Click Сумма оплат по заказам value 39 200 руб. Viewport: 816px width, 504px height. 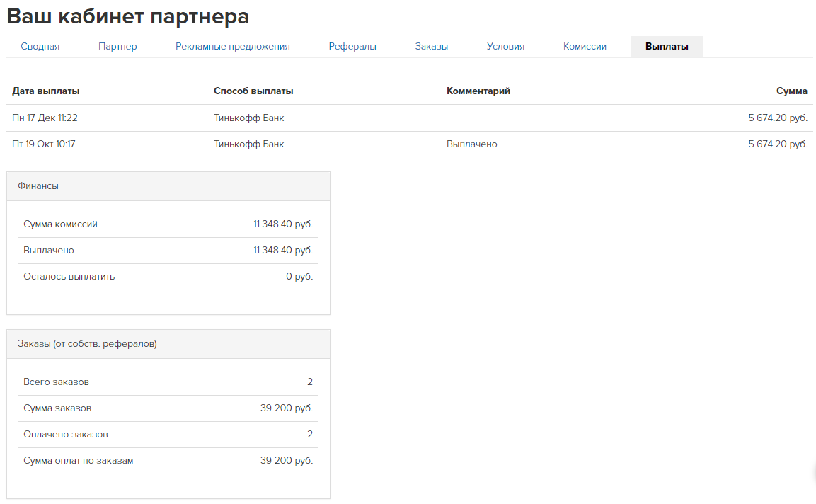pos(287,460)
